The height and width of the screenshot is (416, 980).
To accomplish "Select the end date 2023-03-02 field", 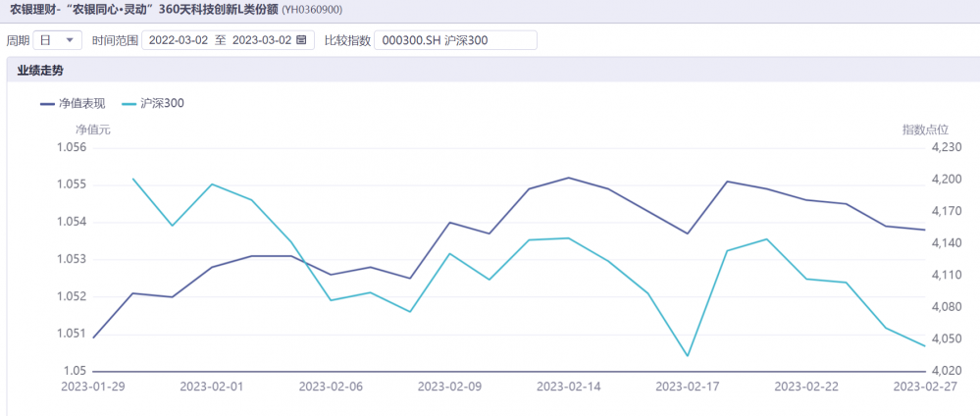I will pyautogui.click(x=261, y=40).
